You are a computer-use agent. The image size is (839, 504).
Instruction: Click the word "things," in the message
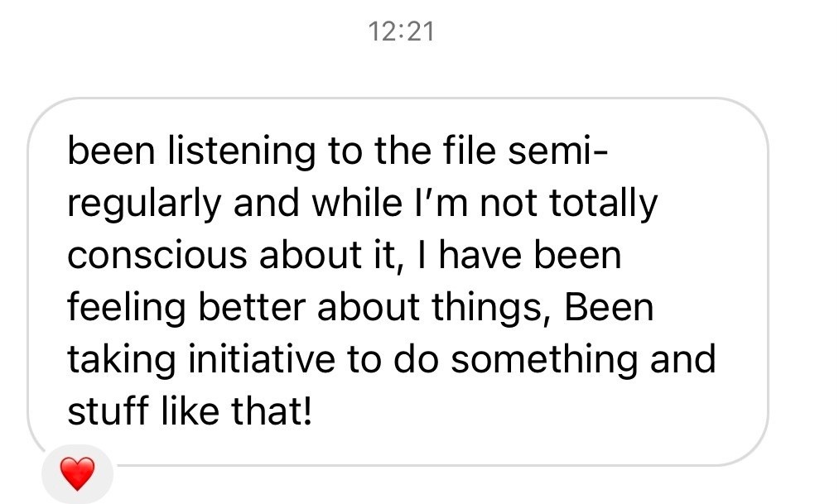click(500, 308)
